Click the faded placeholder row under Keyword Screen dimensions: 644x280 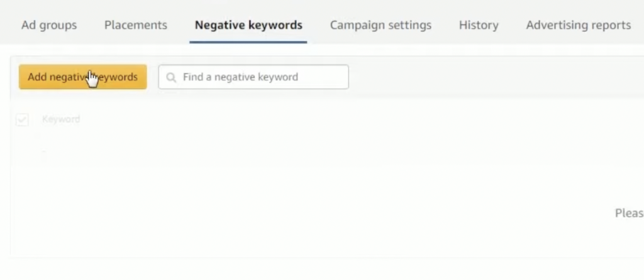44,152
